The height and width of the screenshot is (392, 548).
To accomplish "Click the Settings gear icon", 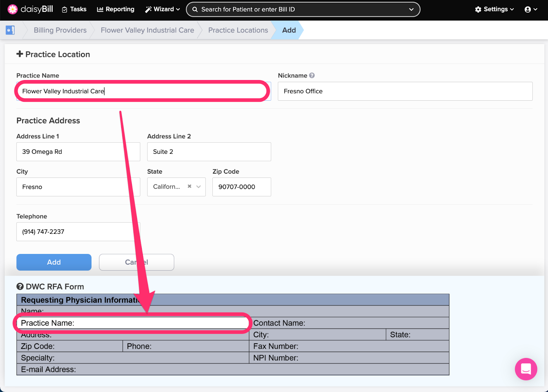I will (478, 10).
